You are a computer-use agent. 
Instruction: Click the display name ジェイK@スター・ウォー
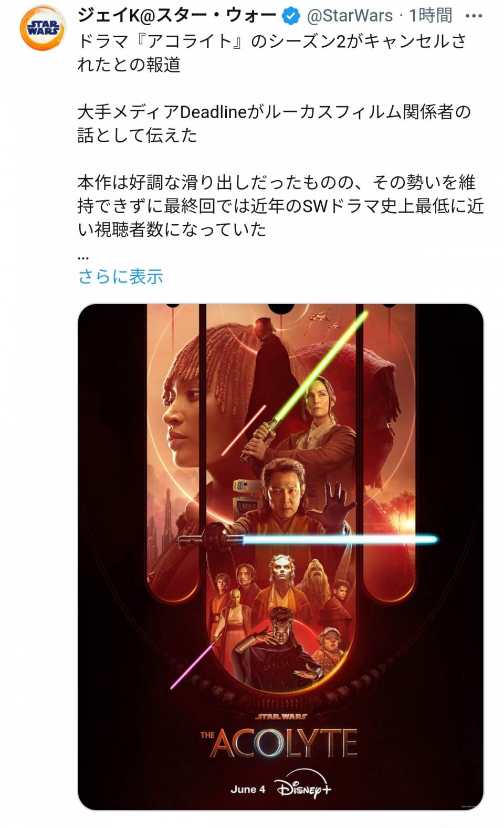(x=177, y=16)
